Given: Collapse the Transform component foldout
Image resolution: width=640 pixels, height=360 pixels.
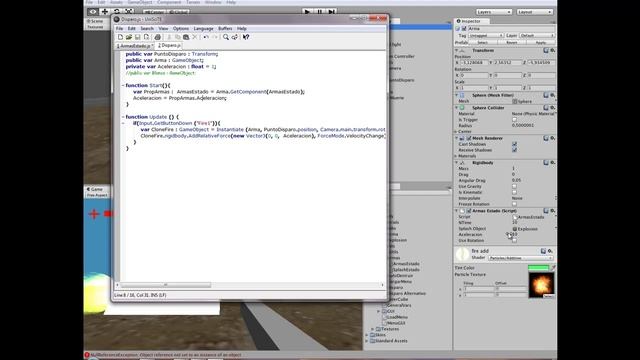Looking at the screenshot, I should [456, 51].
